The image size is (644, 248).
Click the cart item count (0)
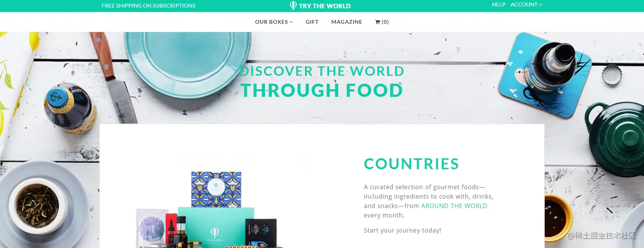pyautogui.click(x=385, y=22)
